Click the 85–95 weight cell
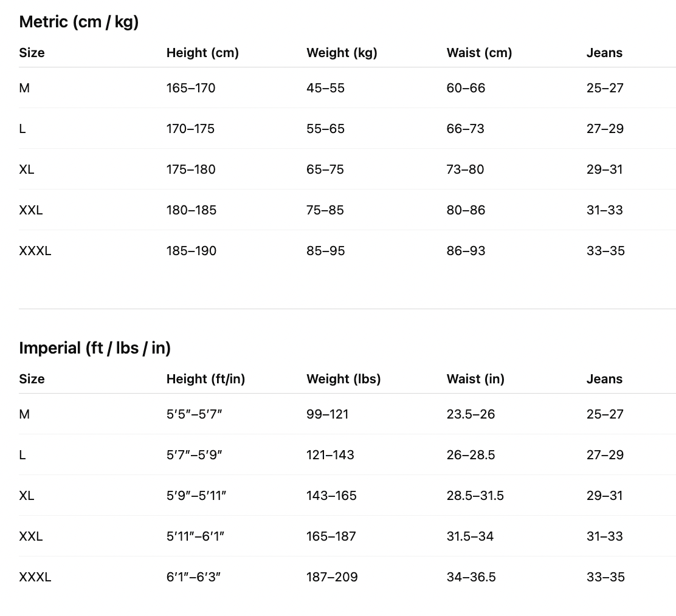The height and width of the screenshot is (616, 676). [x=325, y=251]
